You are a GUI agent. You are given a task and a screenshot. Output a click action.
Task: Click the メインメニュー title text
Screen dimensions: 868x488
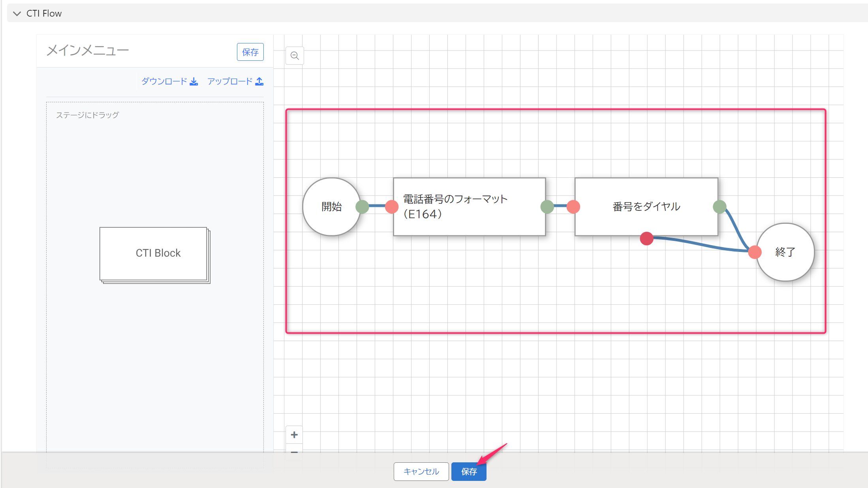[x=88, y=51]
